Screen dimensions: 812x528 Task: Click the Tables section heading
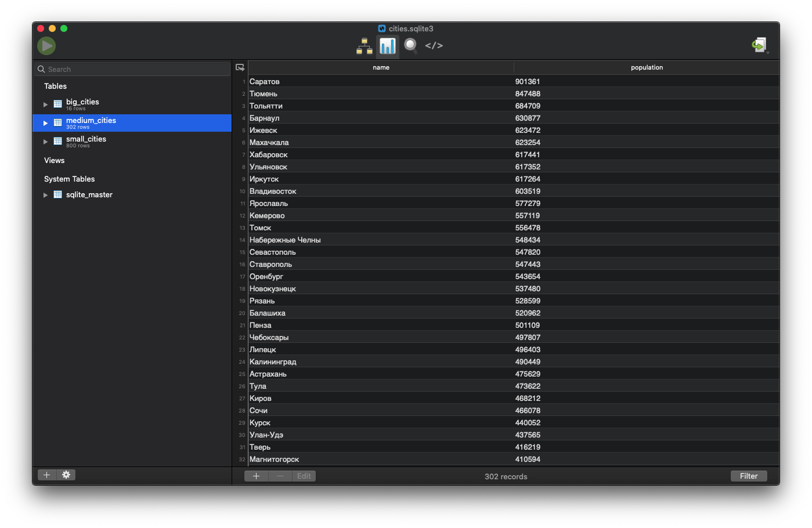click(56, 86)
